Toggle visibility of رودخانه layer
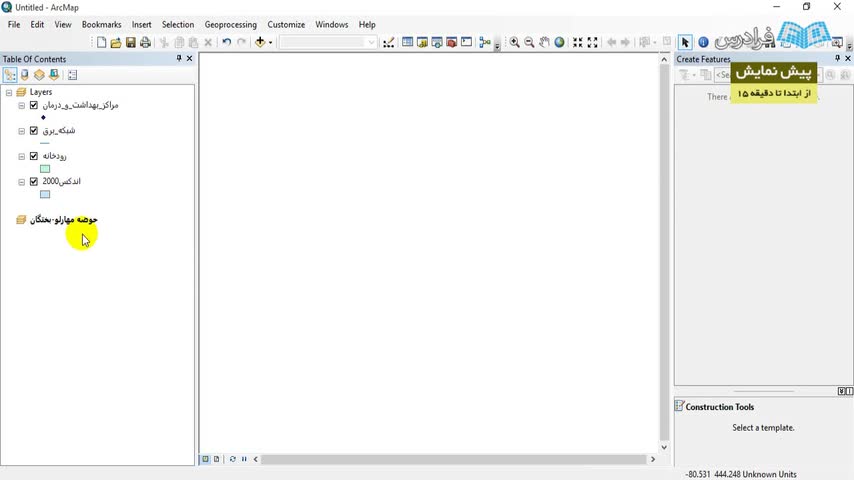The image size is (854, 480). point(34,156)
